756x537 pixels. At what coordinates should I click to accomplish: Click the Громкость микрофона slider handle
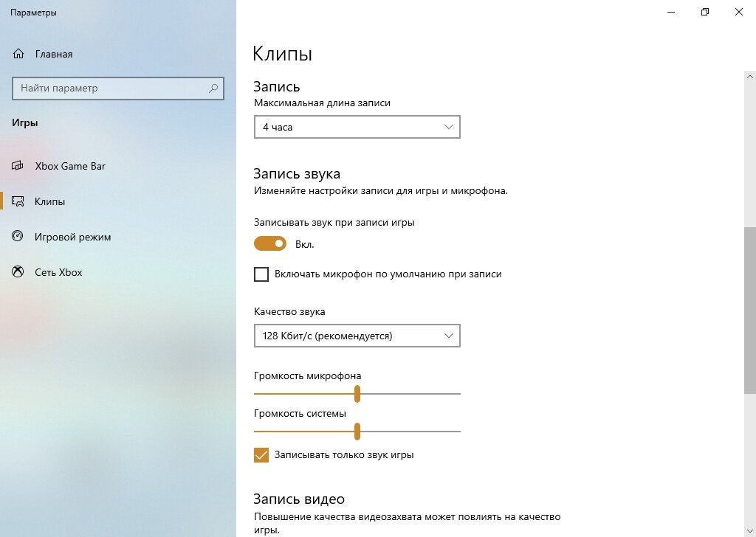pyautogui.click(x=357, y=393)
